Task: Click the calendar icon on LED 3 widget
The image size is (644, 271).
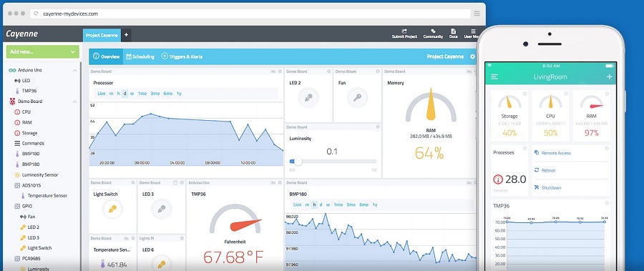Action: pyautogui.click(x=175, y=183)
